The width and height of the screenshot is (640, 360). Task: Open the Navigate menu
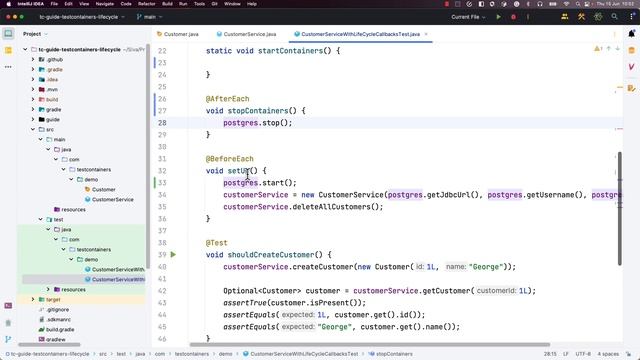click(104, 4)
